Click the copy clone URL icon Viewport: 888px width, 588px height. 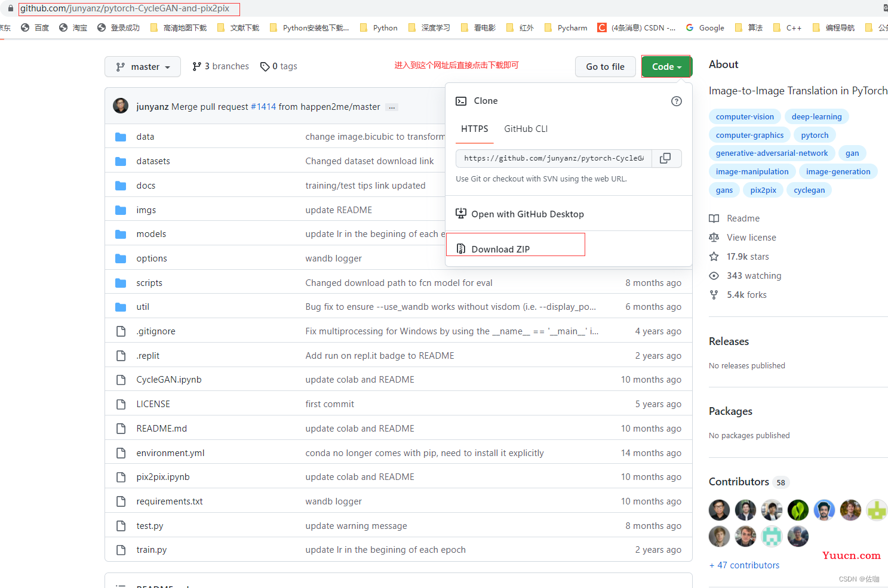tap(665, 158)
